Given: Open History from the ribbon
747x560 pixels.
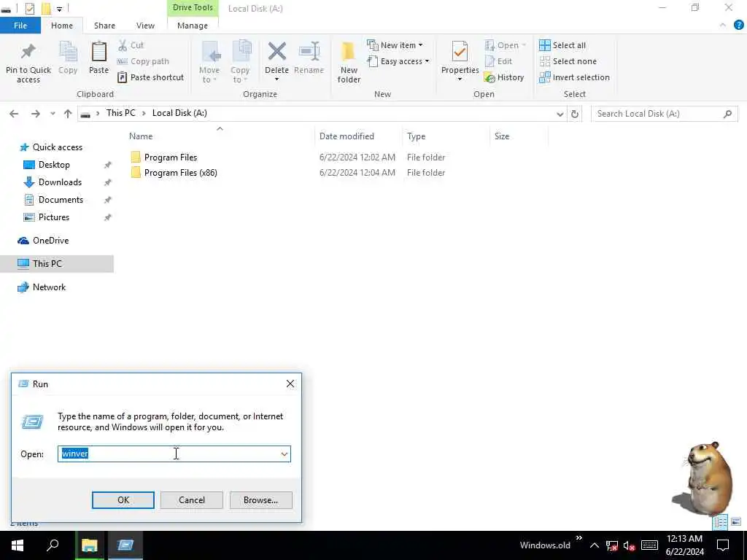Looking at the screenshot, I should pos(504,77).
